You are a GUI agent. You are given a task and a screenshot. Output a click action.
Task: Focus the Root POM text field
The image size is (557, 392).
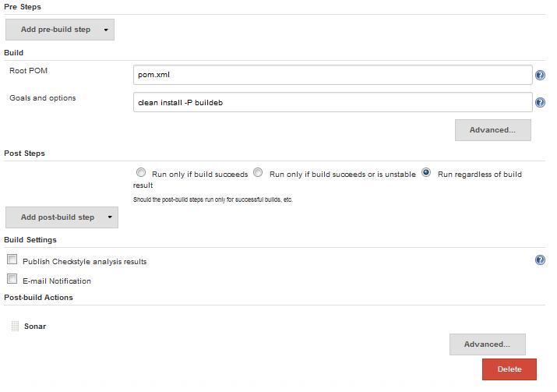[333, 75]
